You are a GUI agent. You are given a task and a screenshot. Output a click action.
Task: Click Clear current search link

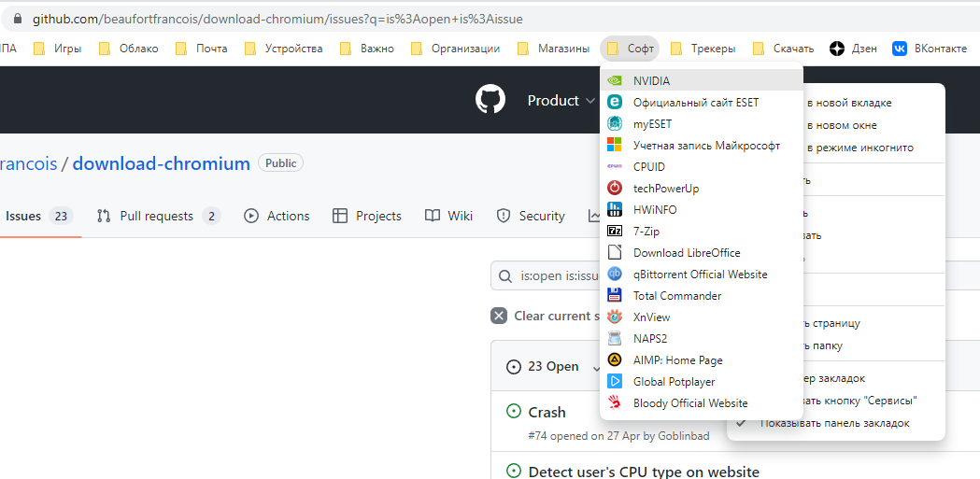pos(545,316)
